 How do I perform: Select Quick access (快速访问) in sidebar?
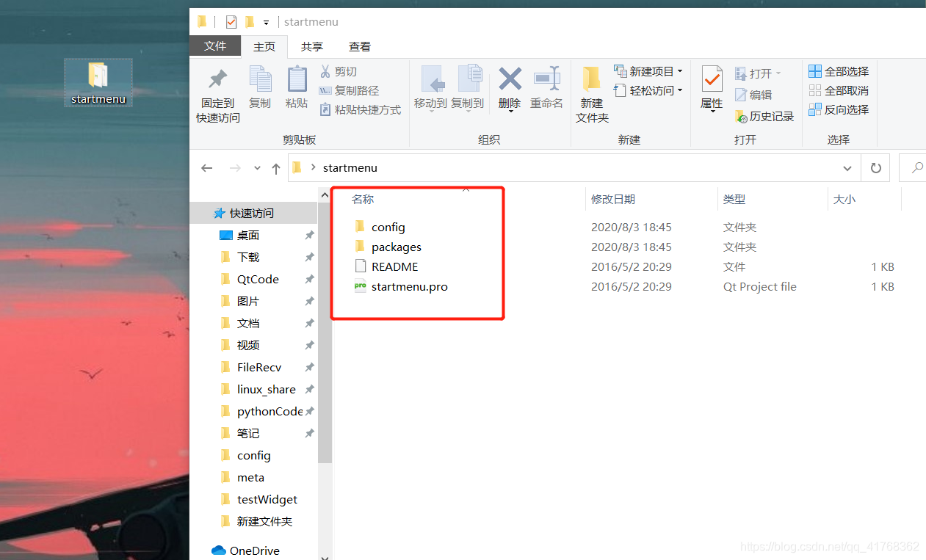(x=254, y=213)
